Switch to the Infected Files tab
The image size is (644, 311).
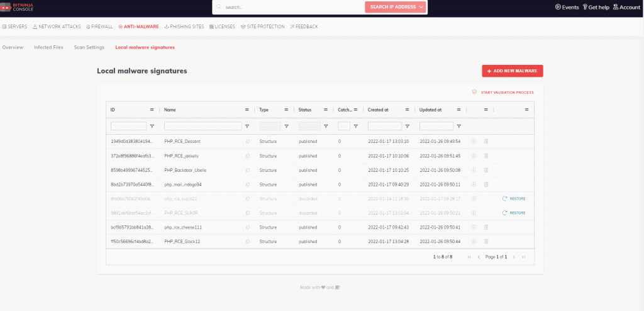[x=48, y=47]
